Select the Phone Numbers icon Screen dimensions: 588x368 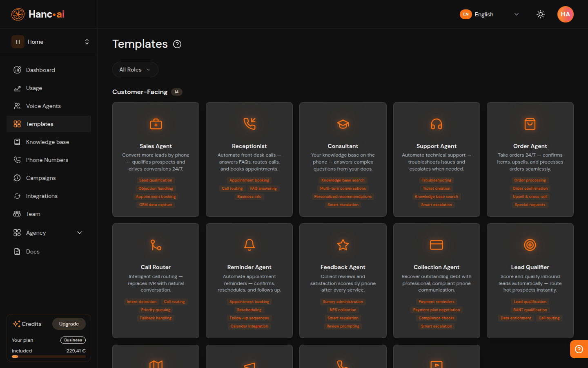coord(17,160)
